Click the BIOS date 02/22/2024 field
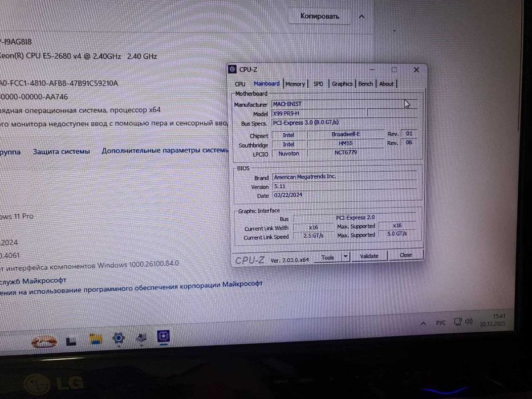 pos(345,195)
